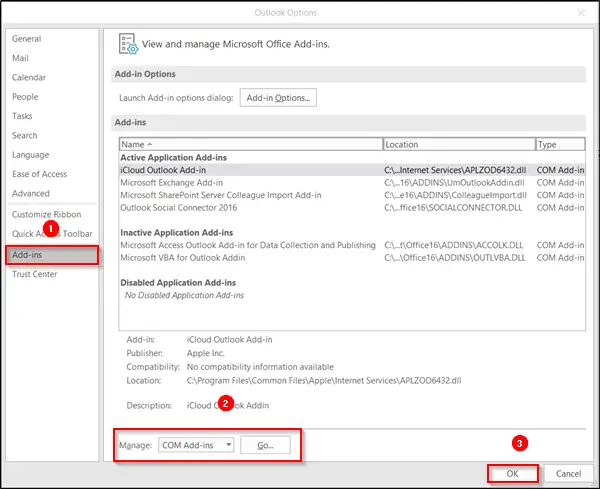Viewport: 600px width, 489px height.
Task: Select the Add-ins category
Action: (x=52, y=255)
